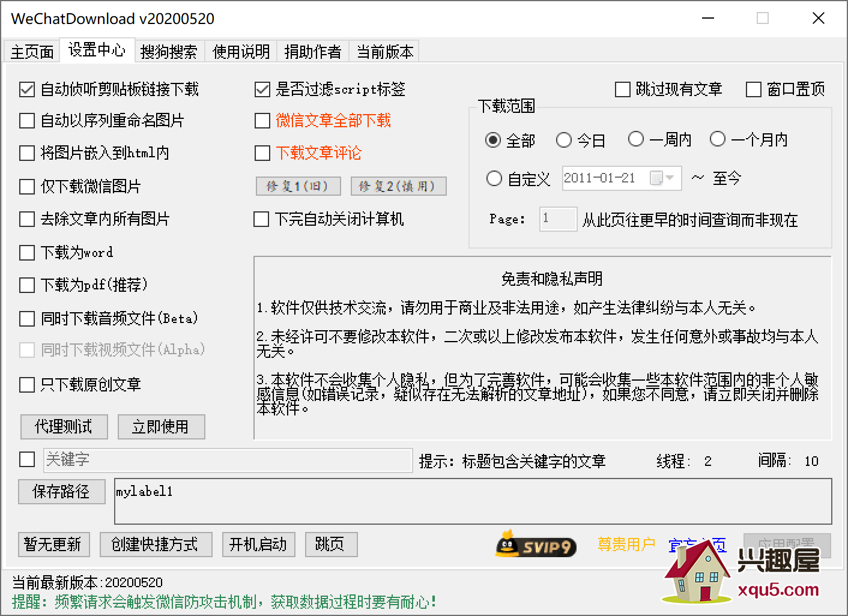Open the date picker calendar dropdown
This screenshot has height=616, width=848.
coord(662,178)
